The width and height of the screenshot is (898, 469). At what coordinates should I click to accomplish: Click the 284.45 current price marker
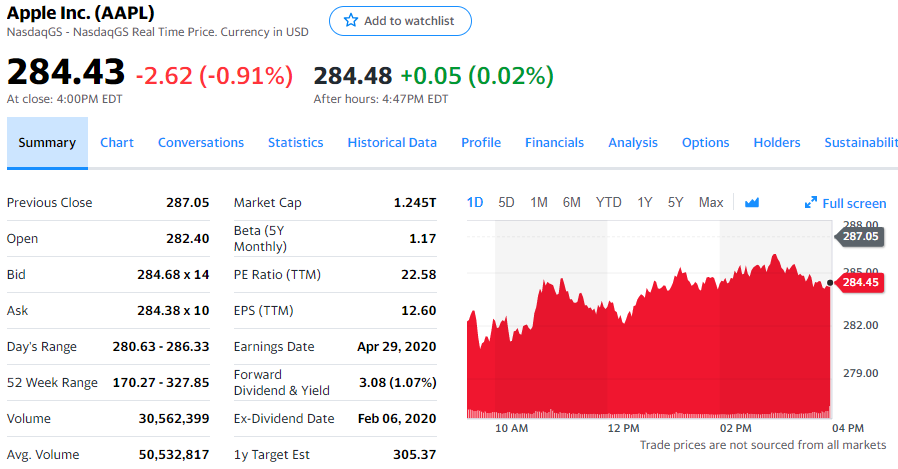tap(859, 283)
